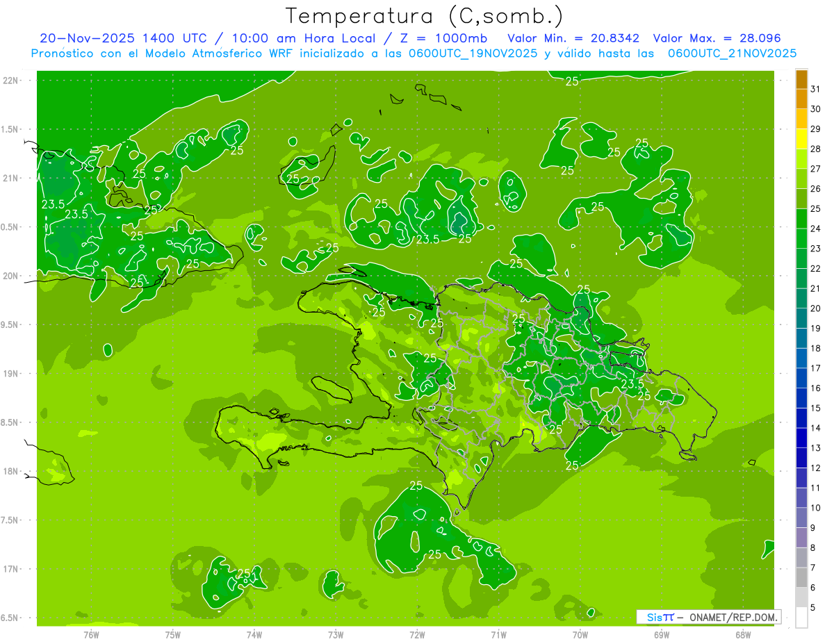Click the '1.5N' latitude axis label
The width and height of the screenshot is (834, 644).
(9, 129)
